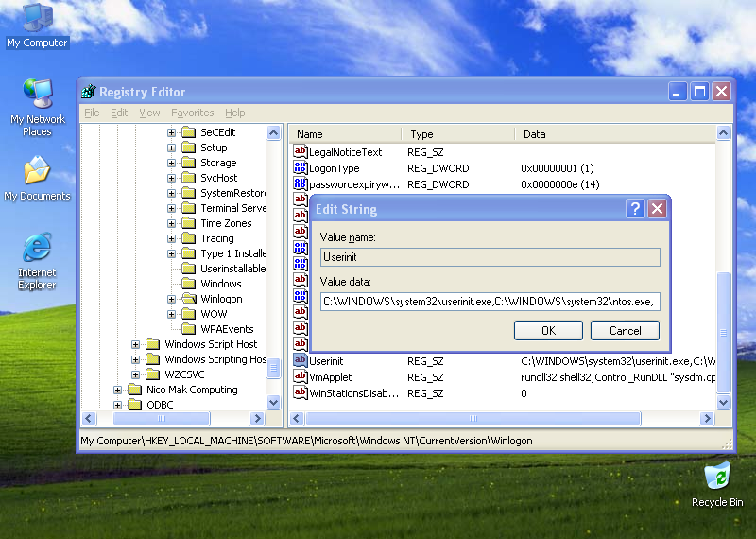The image size is (756, 539).
Task: Open the Recycle Bin desktop icon
Action: pos(717,484)
